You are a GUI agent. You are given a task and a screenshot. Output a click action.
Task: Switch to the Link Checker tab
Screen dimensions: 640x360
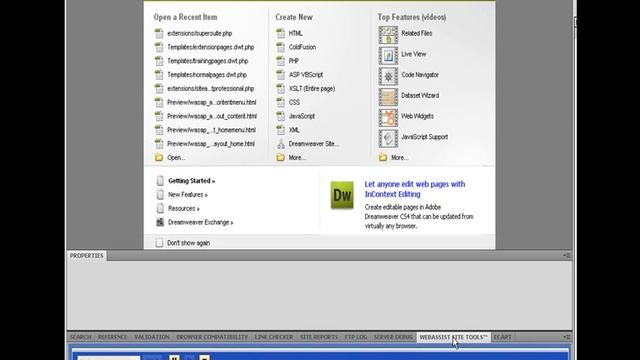pyautogui.click(x=274, y=337)
